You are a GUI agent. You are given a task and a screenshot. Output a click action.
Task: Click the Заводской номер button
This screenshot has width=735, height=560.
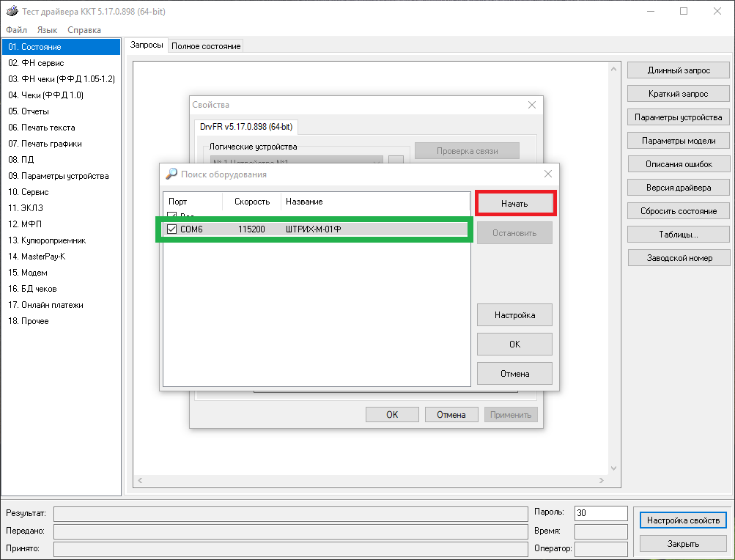coord(679,258)
